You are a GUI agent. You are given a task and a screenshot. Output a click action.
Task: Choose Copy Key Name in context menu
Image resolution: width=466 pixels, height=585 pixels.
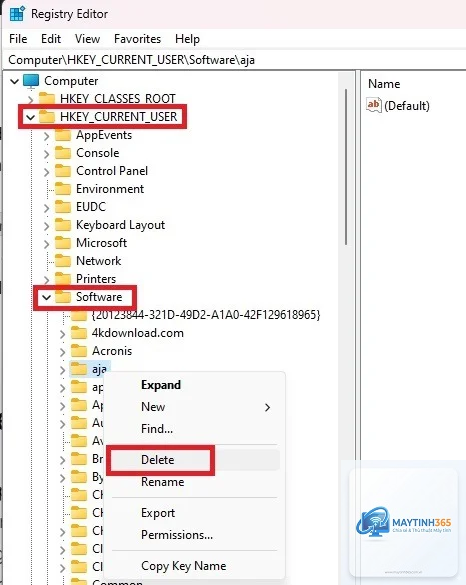[x=193, y=566]
